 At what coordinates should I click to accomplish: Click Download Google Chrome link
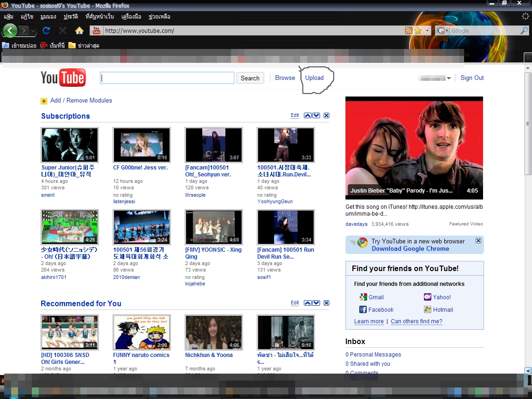click(410, 249)
